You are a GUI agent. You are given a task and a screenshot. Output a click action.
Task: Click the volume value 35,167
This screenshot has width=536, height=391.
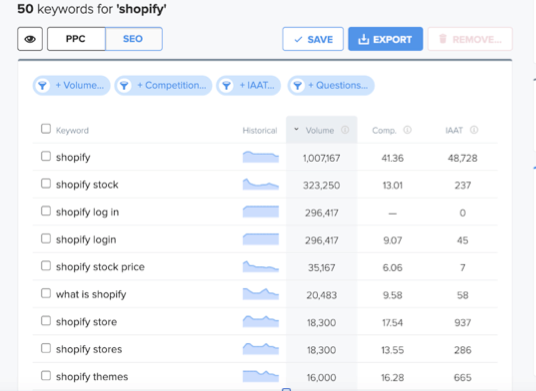coord(321,268)
